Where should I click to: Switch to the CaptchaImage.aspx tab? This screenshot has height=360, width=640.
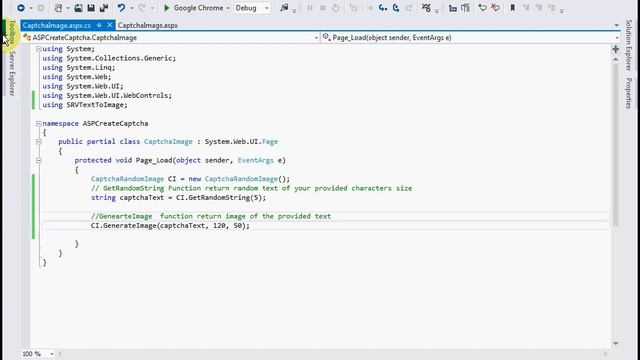(148, 25)
